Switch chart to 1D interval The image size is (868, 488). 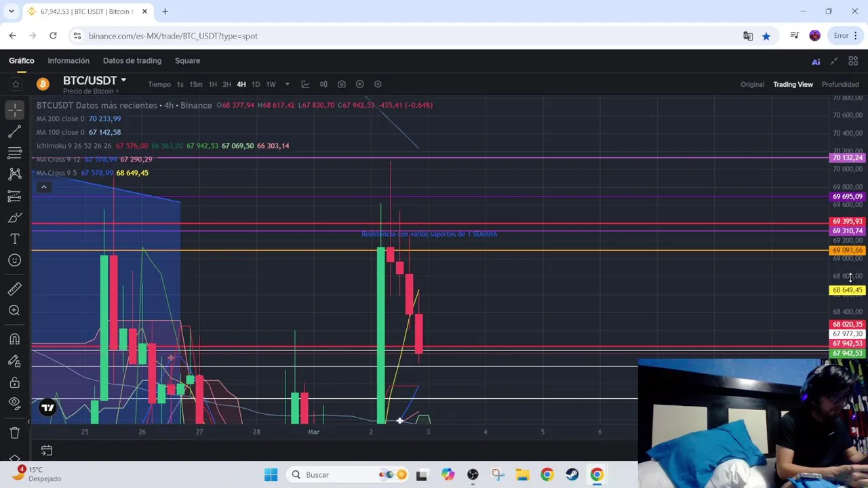pyautogui.click(x=256, y=85)
